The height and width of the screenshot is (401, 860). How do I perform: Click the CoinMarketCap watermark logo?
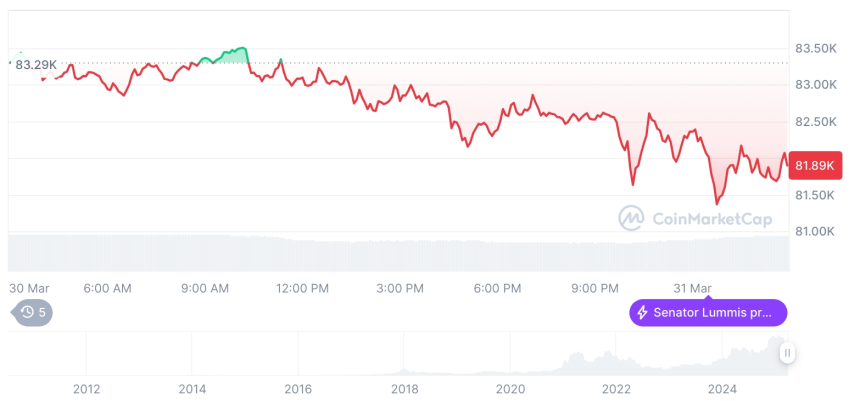pos(631,217)
